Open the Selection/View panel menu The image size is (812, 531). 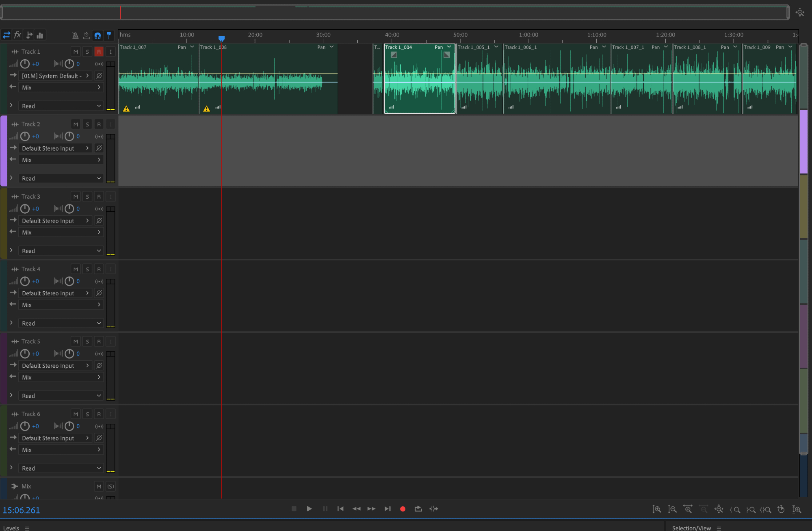coord(719,528)
